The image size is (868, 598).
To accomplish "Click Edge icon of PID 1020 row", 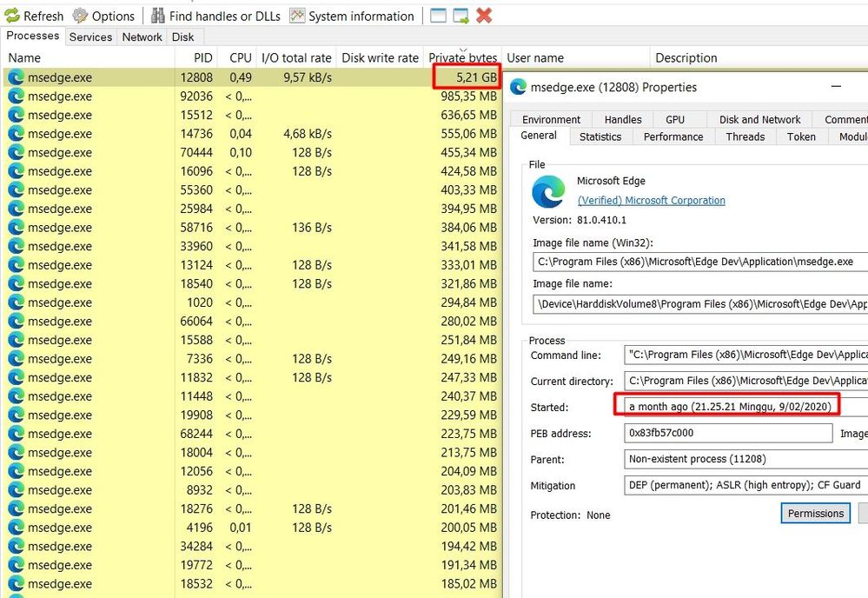I will coord(17,302).
